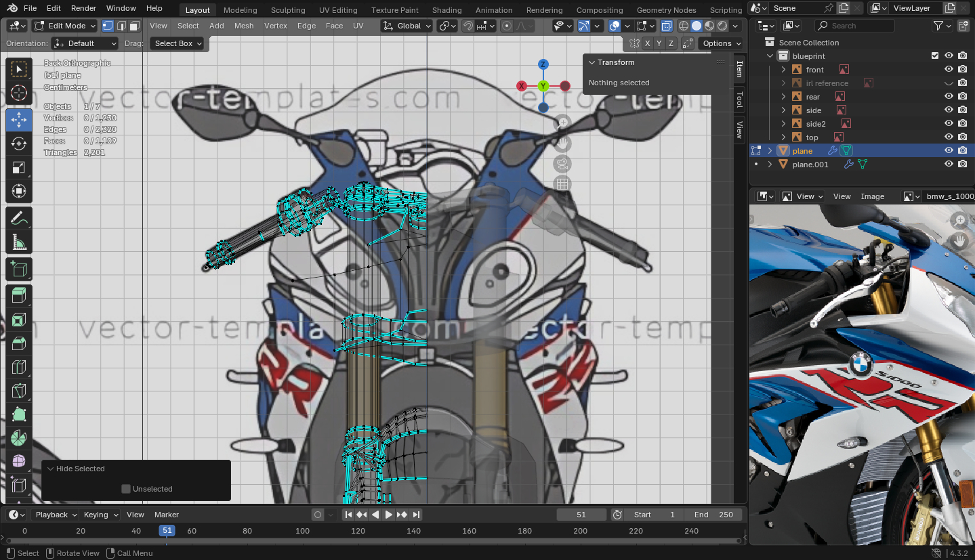Play the animation forward
The image size is (975, 560).
(x=389, y=515)
